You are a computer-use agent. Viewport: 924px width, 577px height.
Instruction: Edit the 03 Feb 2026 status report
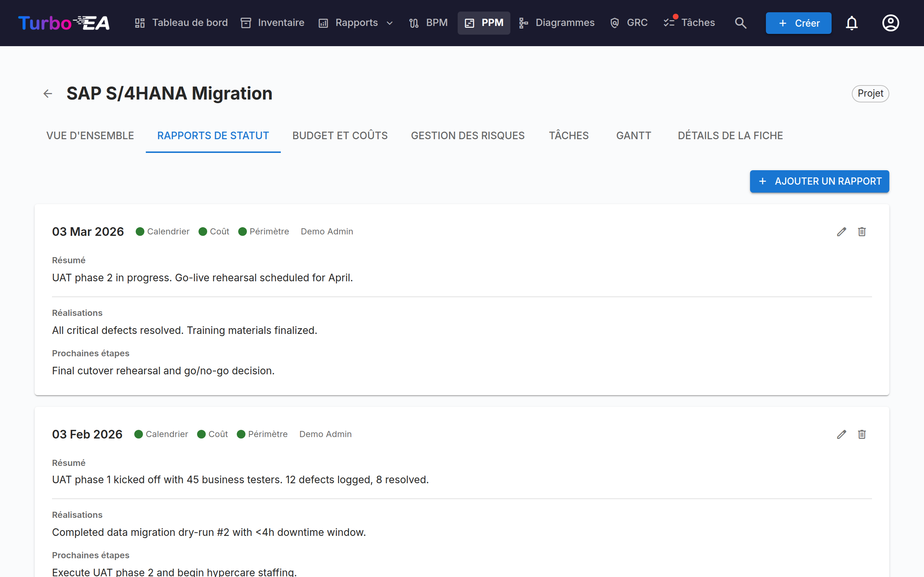click(x=842, y=434)
